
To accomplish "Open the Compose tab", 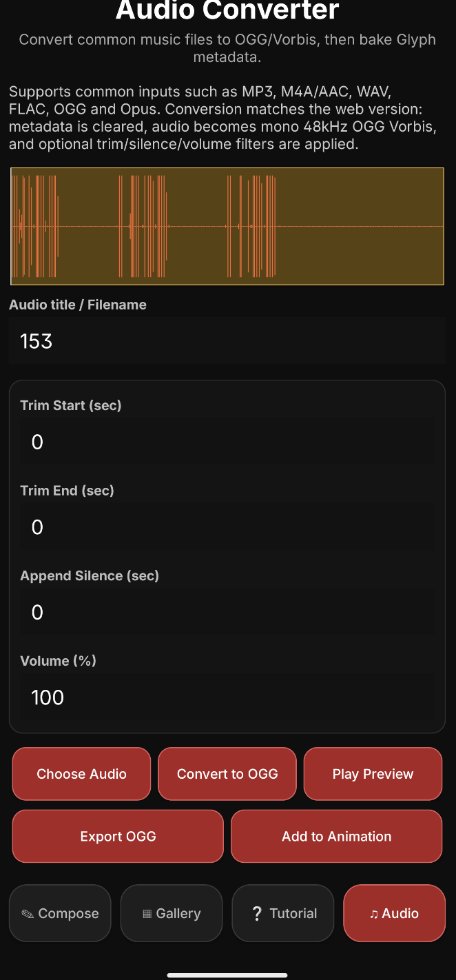I will click(x=60, y=913).
